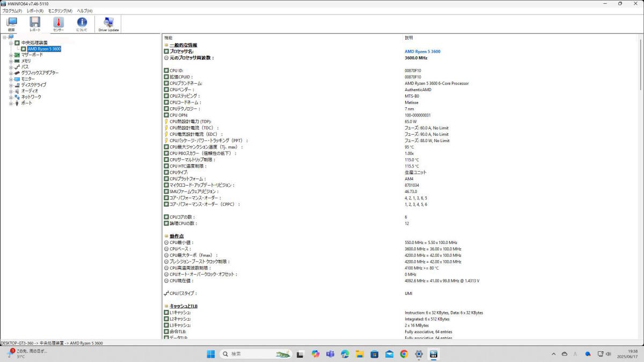Screen dimensions: 644x362
Task: Expand the オーディオ tree node
Action: (11, 91)
